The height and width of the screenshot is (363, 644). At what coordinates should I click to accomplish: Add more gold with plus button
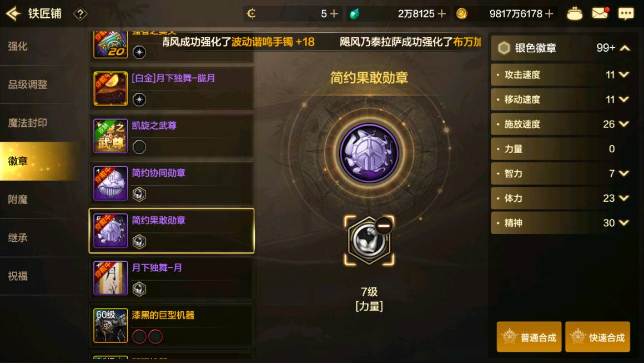549,14
